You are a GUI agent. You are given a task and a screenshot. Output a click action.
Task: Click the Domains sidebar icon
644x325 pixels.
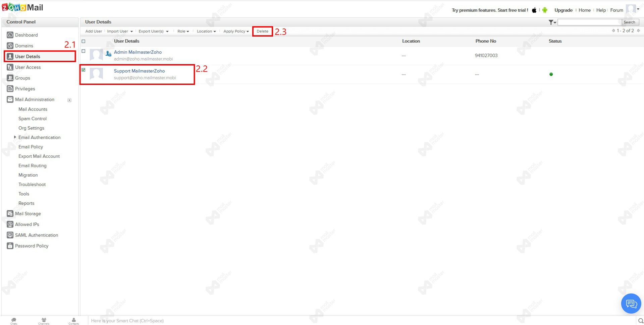10,46
